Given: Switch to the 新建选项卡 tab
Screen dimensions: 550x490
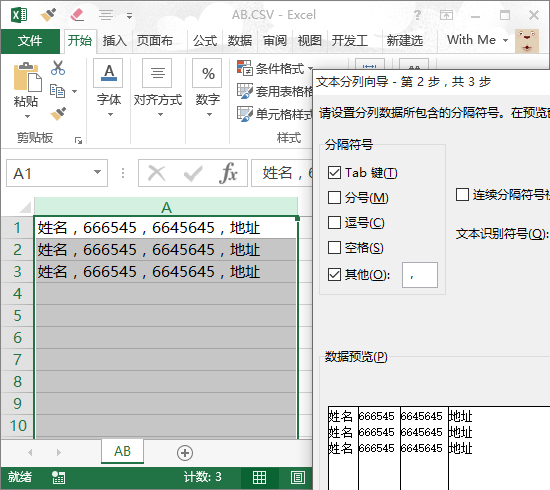Looking at the screenshot, I should 404,41.
